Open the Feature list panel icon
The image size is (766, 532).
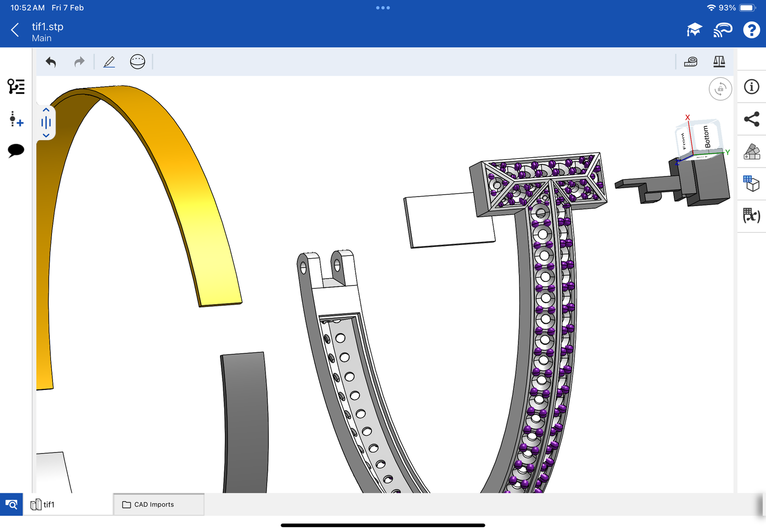point(16,86)
